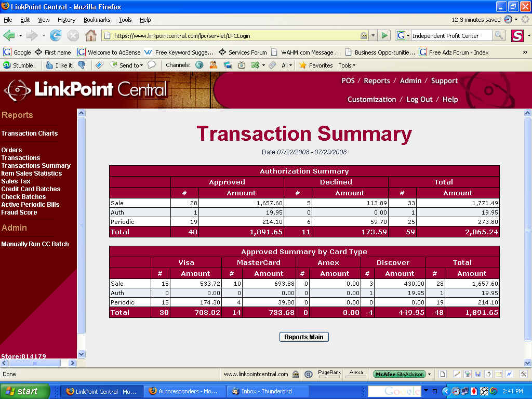The height and width of the screenshot is (399, 532).
Task: Click the I like it! thumbs-up
Action: [60, 65]
